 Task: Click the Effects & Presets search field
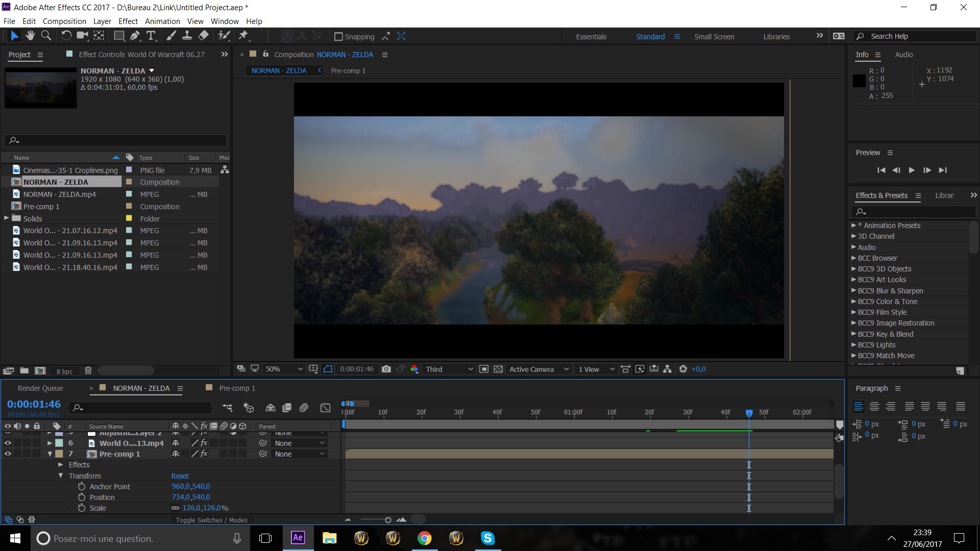[x=913, y=211]
